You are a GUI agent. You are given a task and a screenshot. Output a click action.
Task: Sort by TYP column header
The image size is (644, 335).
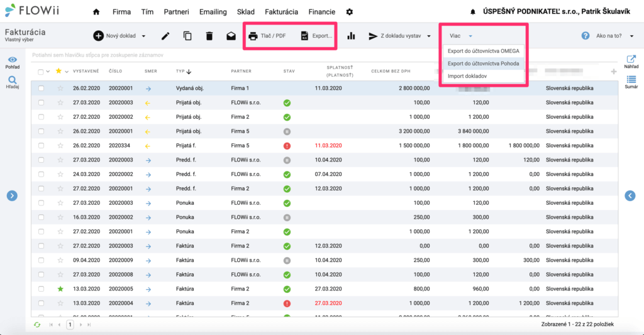click(x=184, y=72)
